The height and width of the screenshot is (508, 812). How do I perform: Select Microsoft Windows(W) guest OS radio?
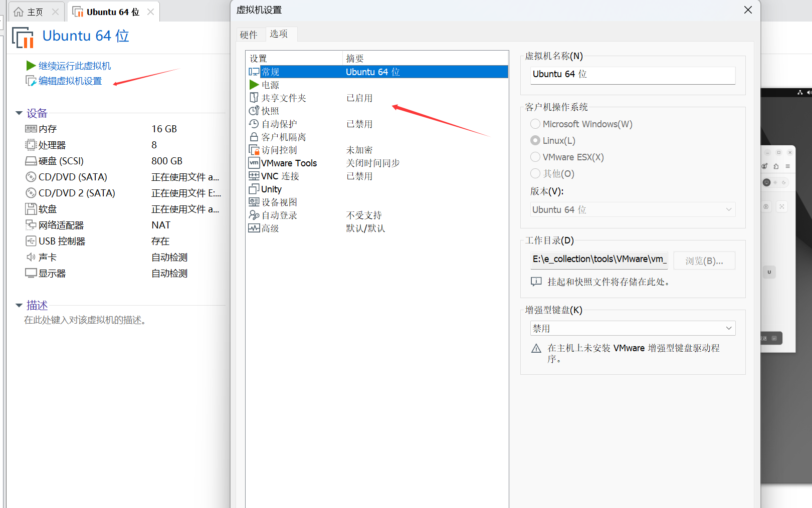535,124
